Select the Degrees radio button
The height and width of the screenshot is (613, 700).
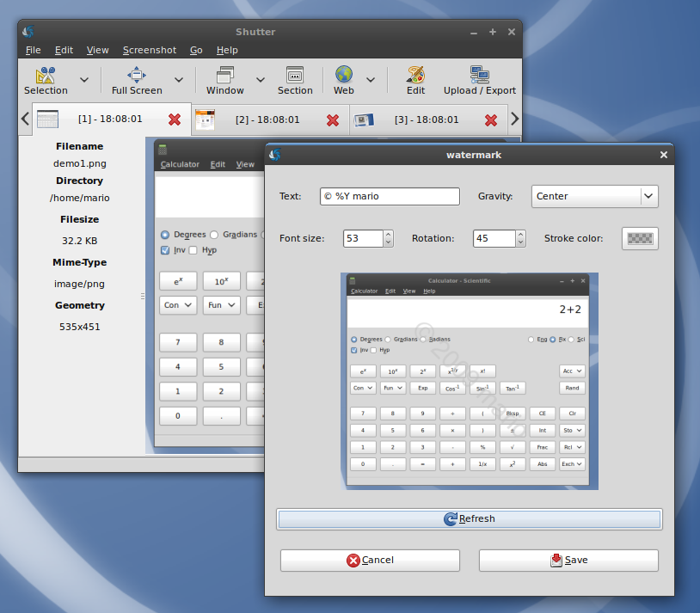[x=165, y=235]
